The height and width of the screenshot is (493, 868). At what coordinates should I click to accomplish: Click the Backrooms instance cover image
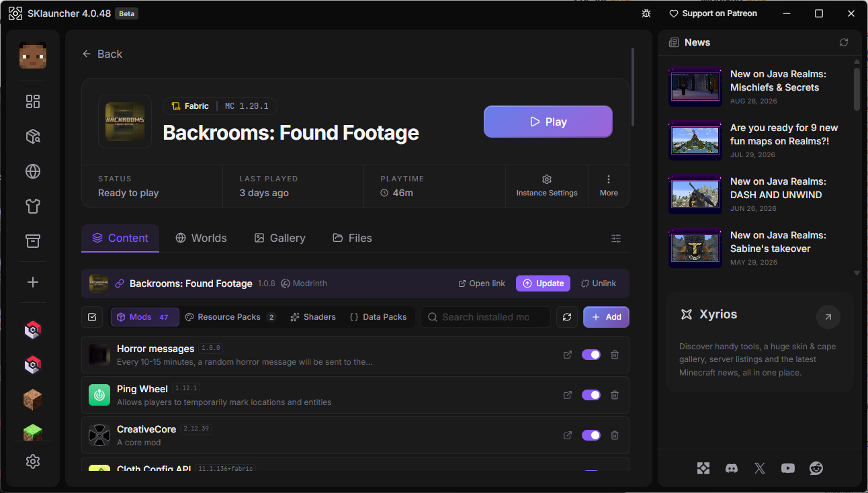[125, 122]
